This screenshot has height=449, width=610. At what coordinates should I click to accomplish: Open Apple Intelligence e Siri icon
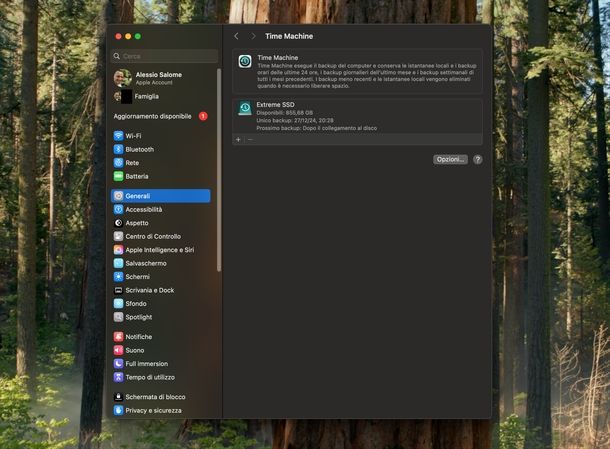(118, 250)
